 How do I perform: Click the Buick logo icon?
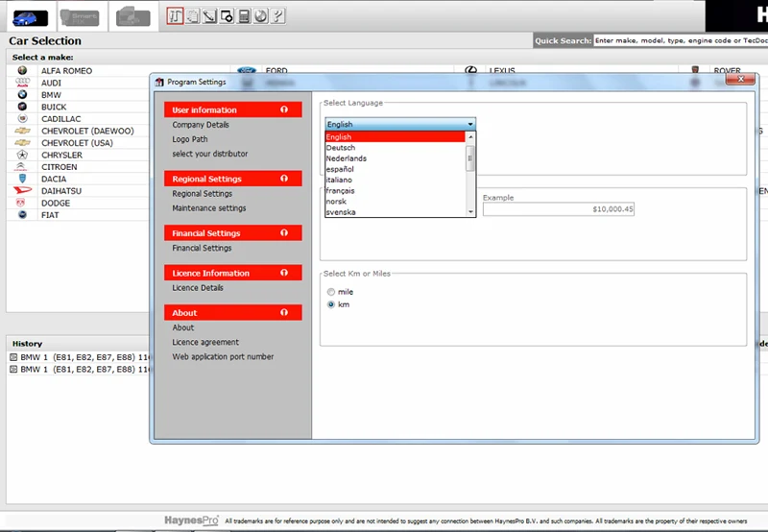pos(22,107)
